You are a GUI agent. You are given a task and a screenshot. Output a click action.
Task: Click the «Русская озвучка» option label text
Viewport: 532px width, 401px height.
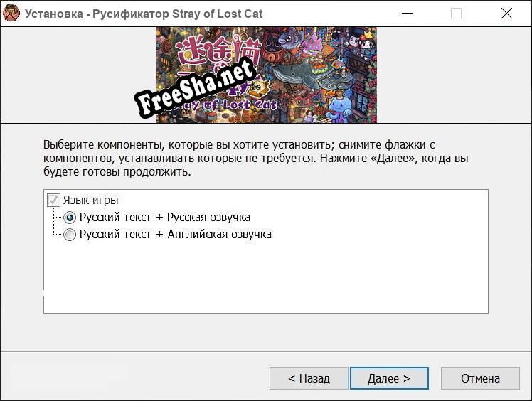(x=208, y=218)
